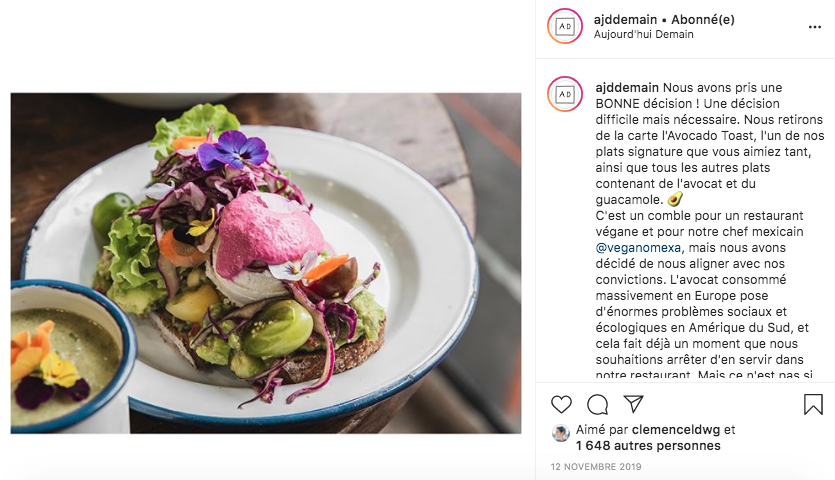Click the Aujourd'hui Demain location subtitle
Viewport: 835px width, 480px height.
point(643,34)
